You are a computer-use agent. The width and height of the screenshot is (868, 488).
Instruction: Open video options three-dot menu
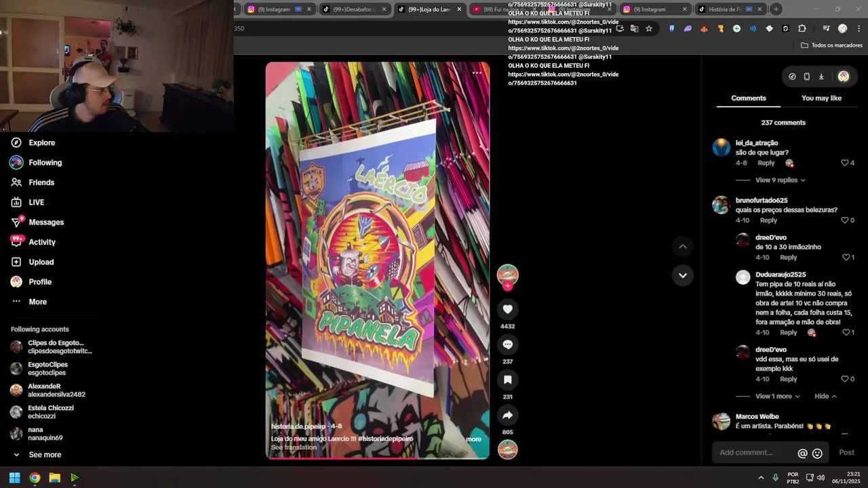point(477,73)
